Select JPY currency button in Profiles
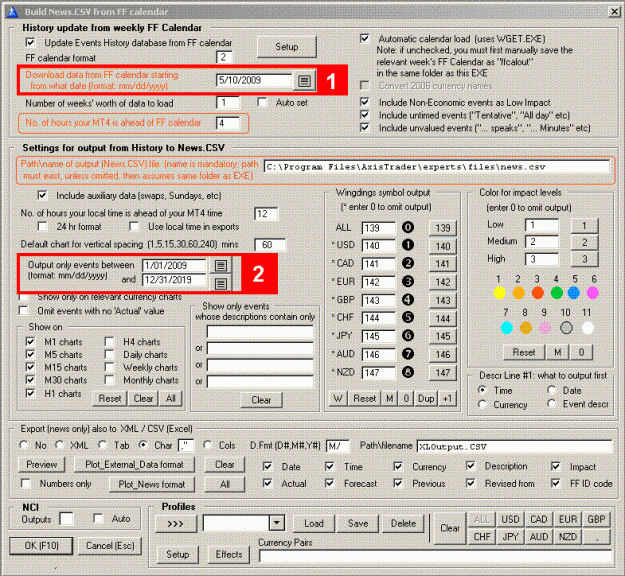This screenshot has height=576, width=625. [x=510, y=537]
